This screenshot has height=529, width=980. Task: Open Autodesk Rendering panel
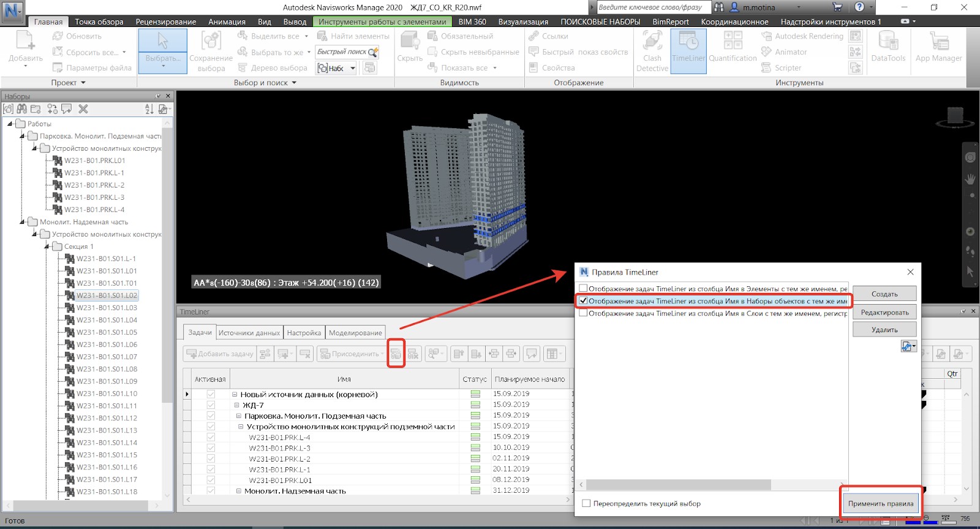pos(802,36)
